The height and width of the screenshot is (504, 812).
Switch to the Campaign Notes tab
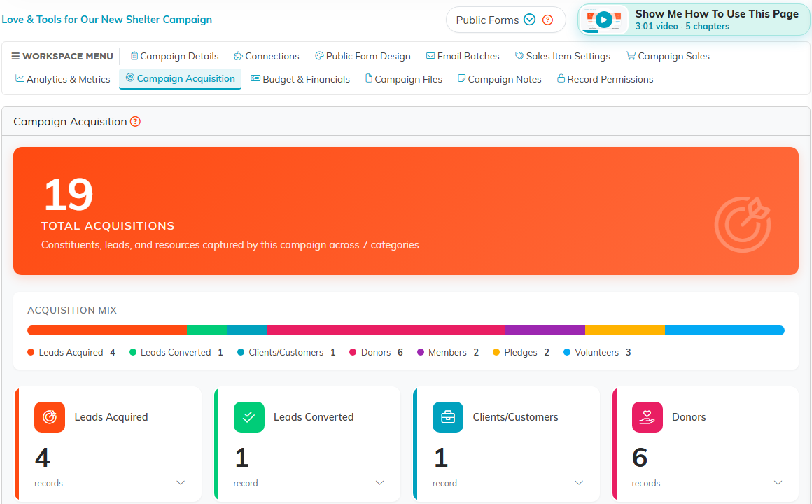click(500, 79)
